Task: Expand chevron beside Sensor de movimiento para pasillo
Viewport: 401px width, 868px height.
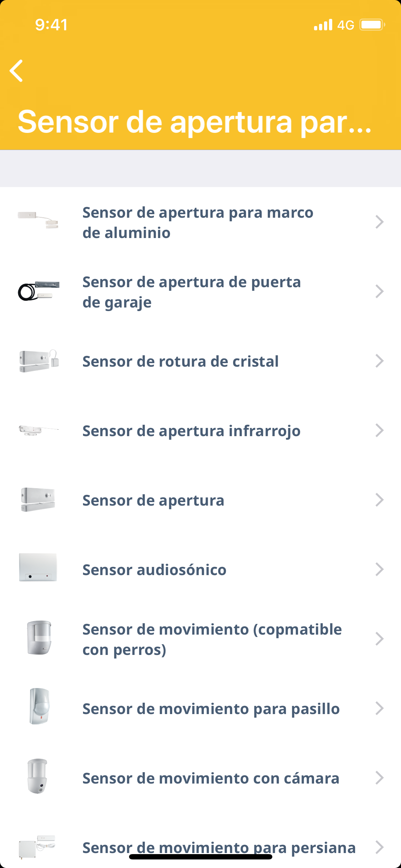Action: 379,708
